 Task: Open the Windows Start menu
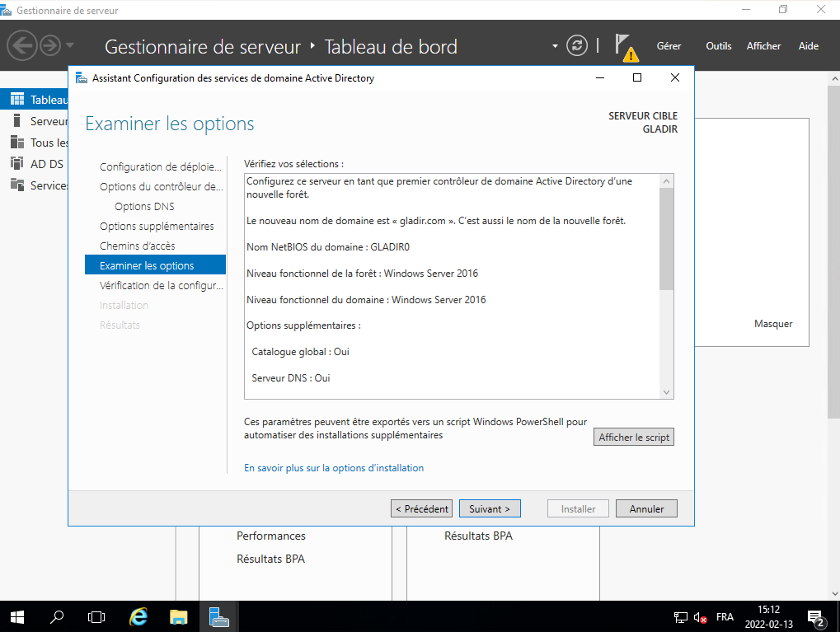(x=17, y=617)
